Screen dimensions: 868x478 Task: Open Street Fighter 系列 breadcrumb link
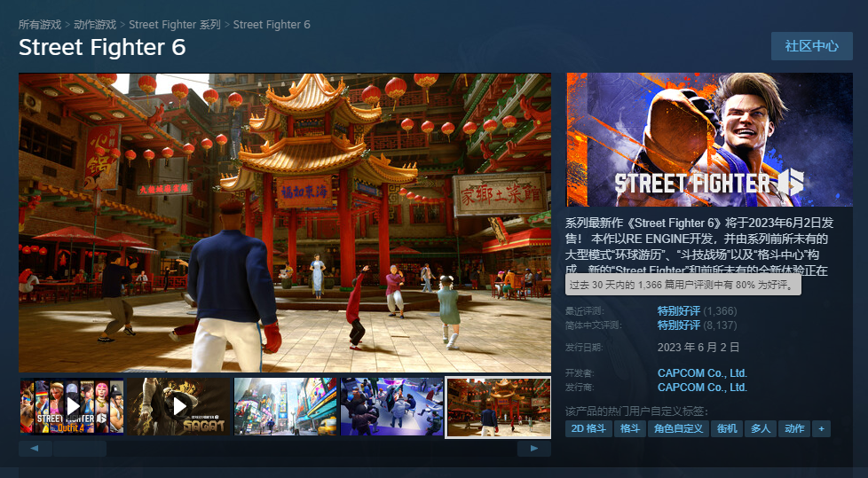(174, 24)
